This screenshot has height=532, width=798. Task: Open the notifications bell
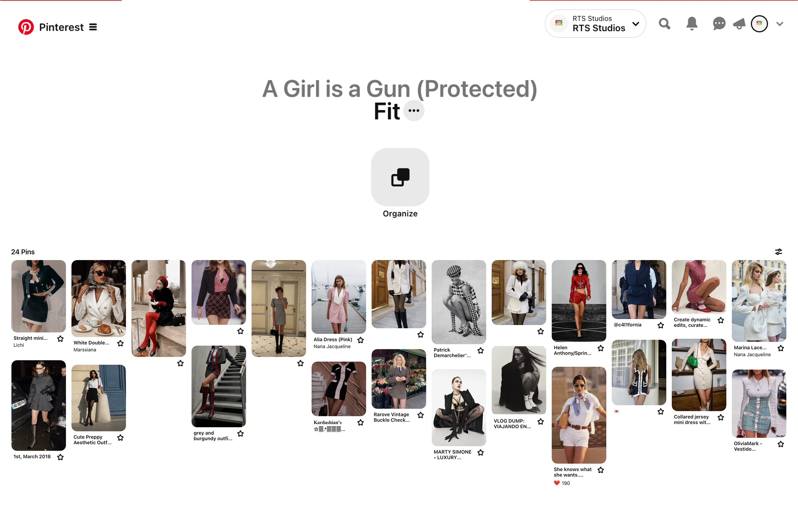tap(692, 24)
